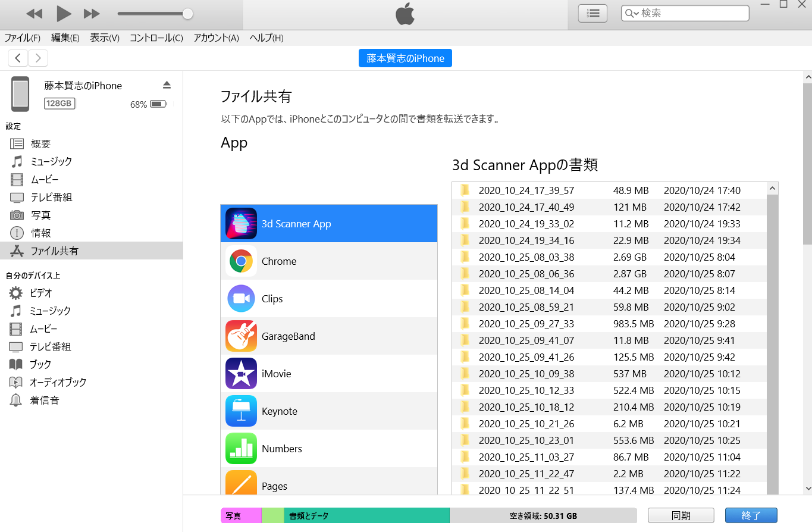Select folder 2020_10_25_09_27_33
812x532 pixels.
610,324
